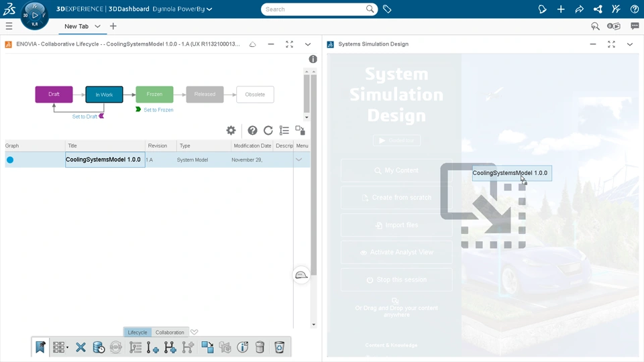Maximize the Systems Simulation Design widget

point(611,44)
